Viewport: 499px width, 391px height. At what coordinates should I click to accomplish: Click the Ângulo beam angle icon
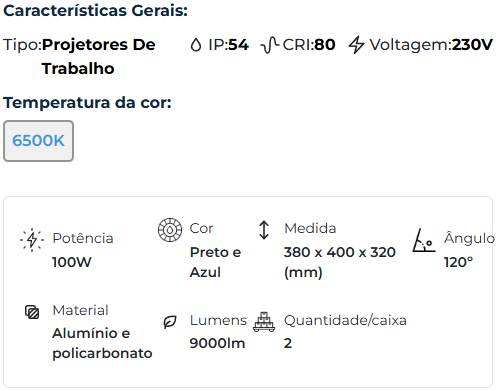click(424, 240)
